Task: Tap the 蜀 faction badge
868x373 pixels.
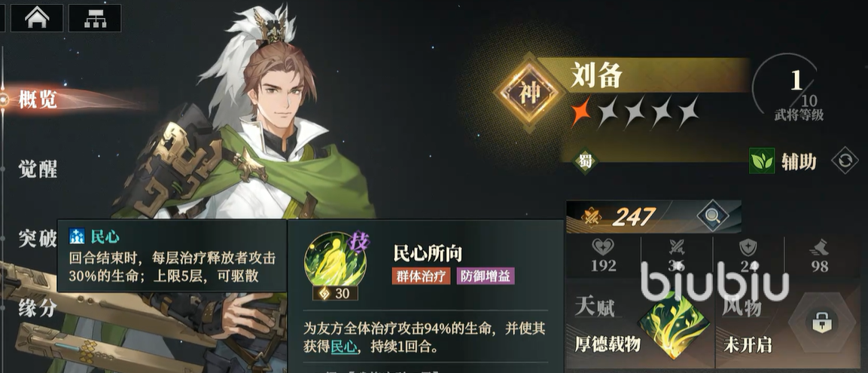Action: [586, 161]
